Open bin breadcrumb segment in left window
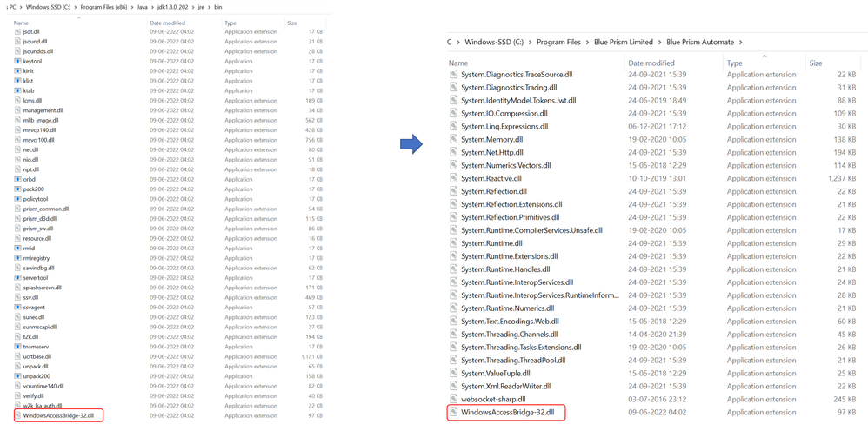This screenshot has height=431, width=868. click(x=218, y=7)
